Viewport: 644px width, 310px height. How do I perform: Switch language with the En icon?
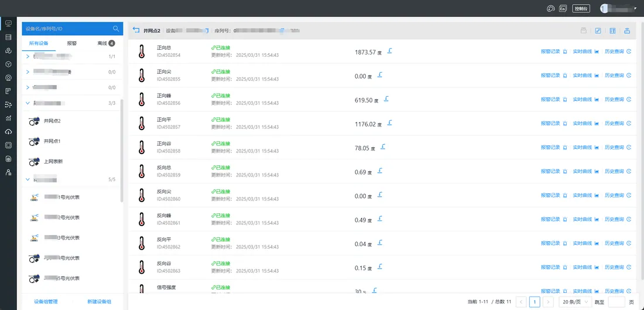click(563, 9)
